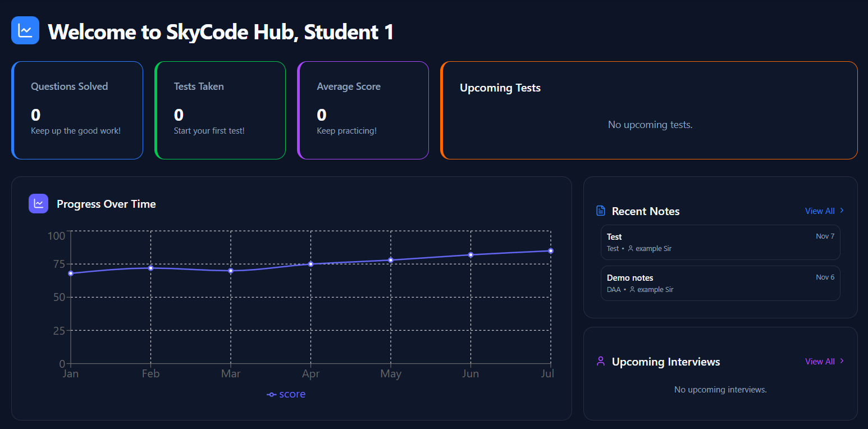Click the Welcome to SkyCode Hub heading
The height and width of the screenshot is (429, 868).
221,32
